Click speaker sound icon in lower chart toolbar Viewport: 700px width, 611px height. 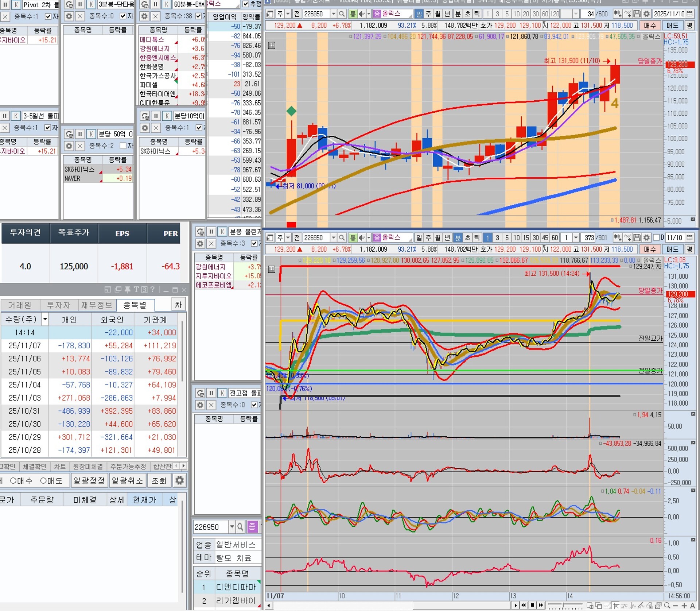click(x=362, y=238)
